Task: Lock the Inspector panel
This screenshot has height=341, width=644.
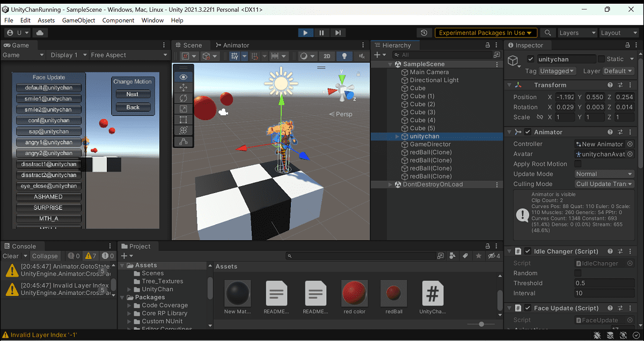Action: (x=627, y=46)
